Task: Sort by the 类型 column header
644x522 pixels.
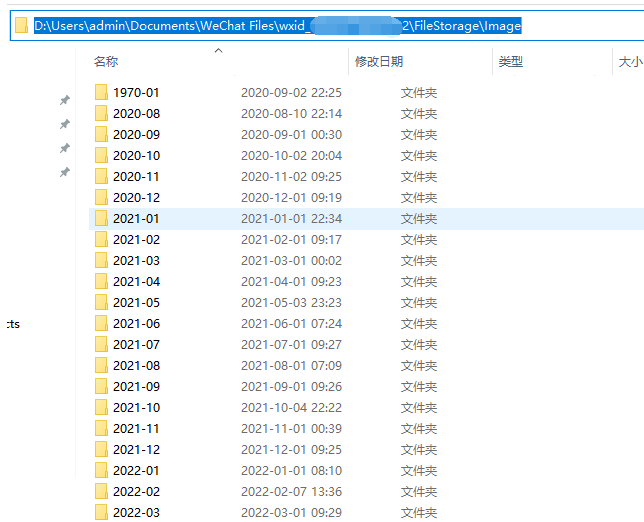Action: (x=511, y=62)
